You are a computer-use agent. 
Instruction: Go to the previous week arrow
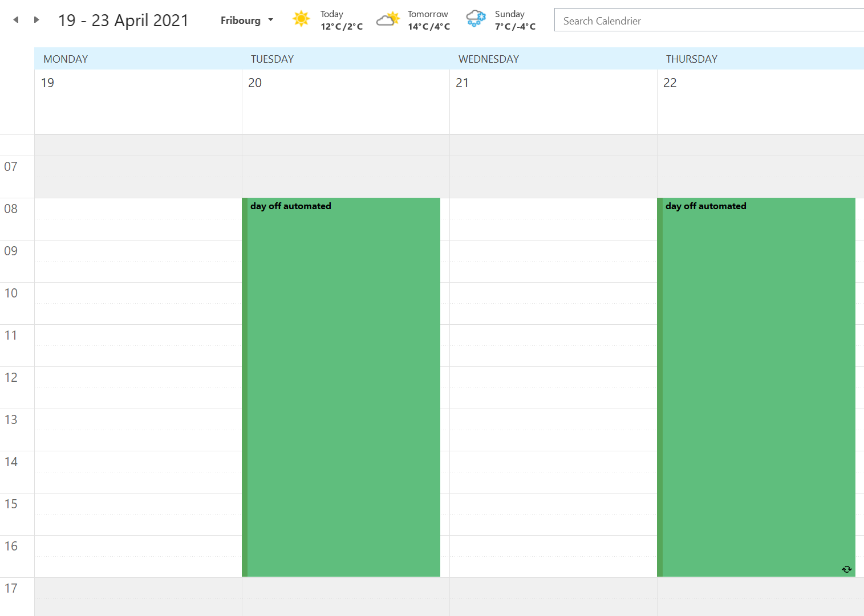click(x=16, y=20)
